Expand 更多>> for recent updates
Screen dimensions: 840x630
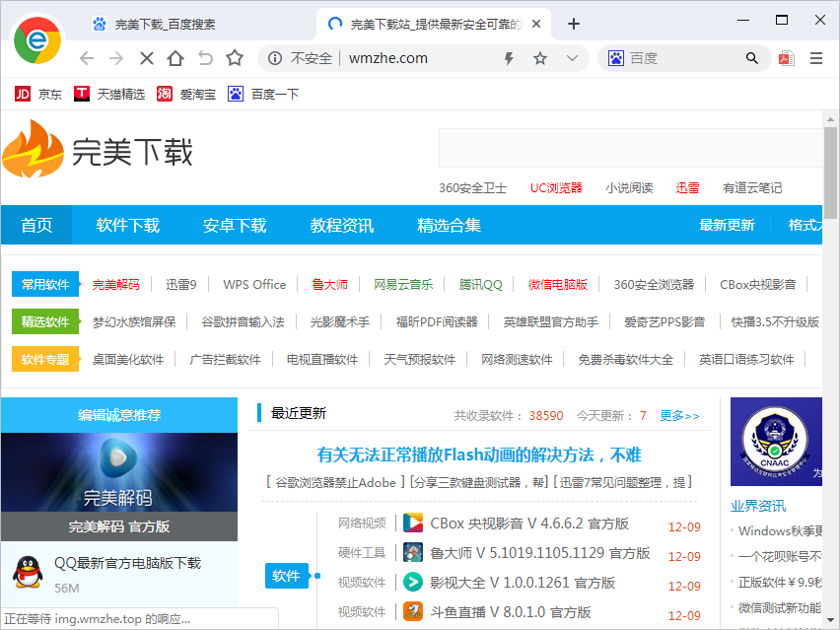coord(679,415)
